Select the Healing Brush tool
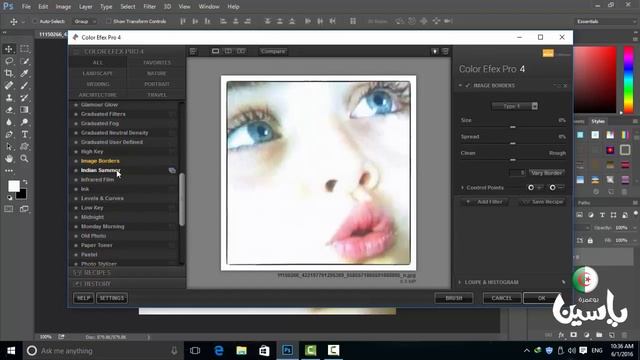The height and width of the screenshot is (360, 640). click(x=9, y=86)
